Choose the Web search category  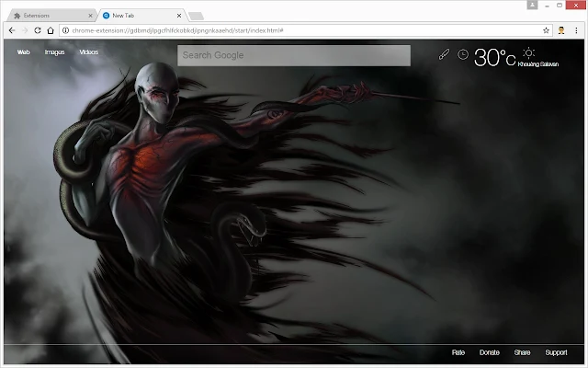23,52
